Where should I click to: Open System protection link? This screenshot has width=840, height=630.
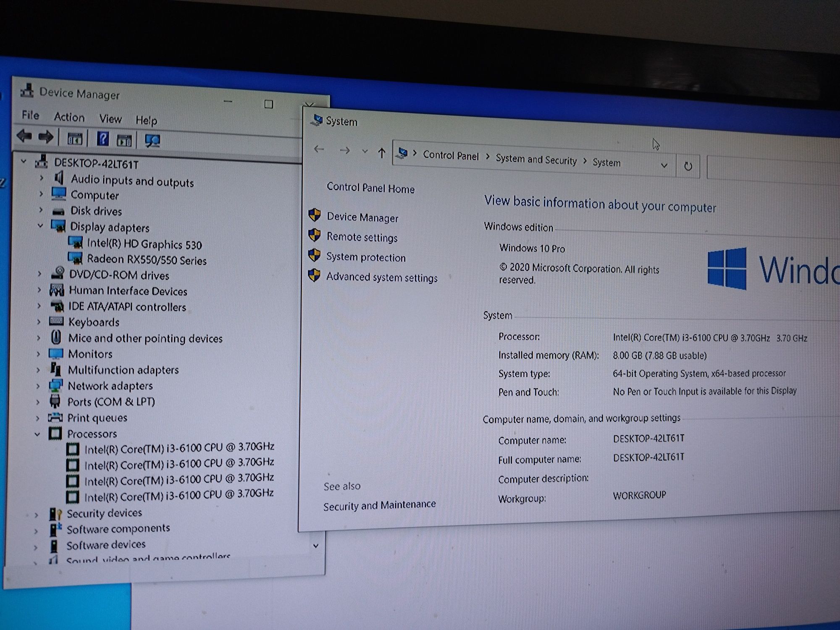(366, 257)
